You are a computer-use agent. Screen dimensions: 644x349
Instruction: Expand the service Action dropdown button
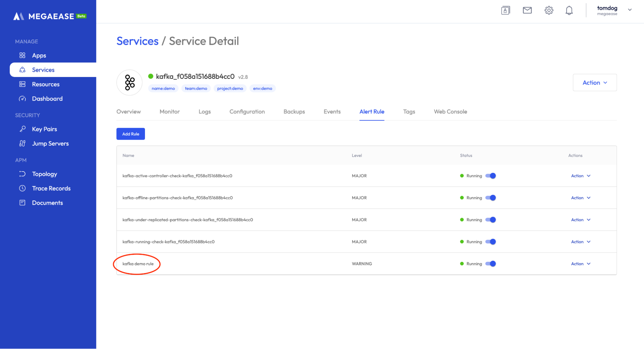(594, 83)
